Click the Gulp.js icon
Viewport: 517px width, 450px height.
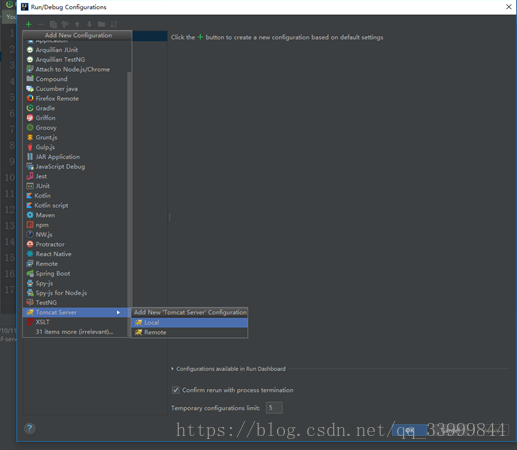point(30,147)
